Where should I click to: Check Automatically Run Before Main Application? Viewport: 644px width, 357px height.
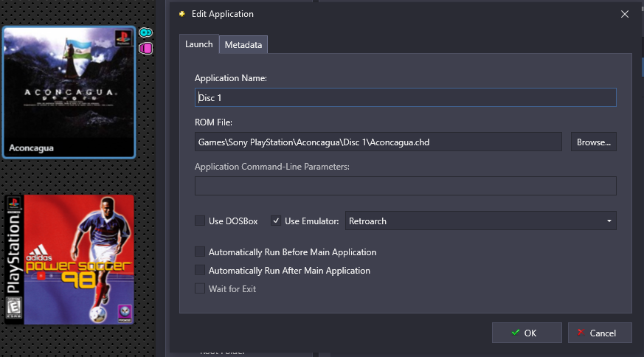[x=200, y=252]
